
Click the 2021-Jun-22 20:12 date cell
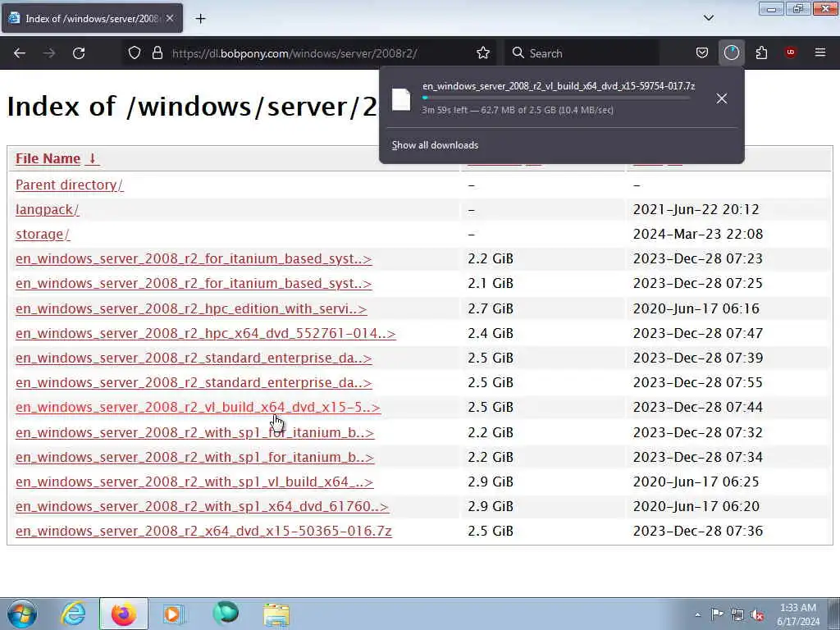(696, 209)
